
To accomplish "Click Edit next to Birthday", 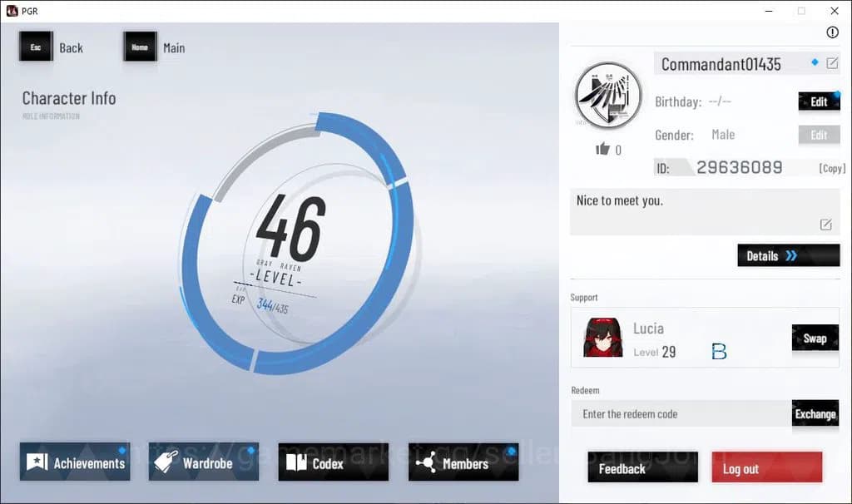I will [x=819, y=101].
